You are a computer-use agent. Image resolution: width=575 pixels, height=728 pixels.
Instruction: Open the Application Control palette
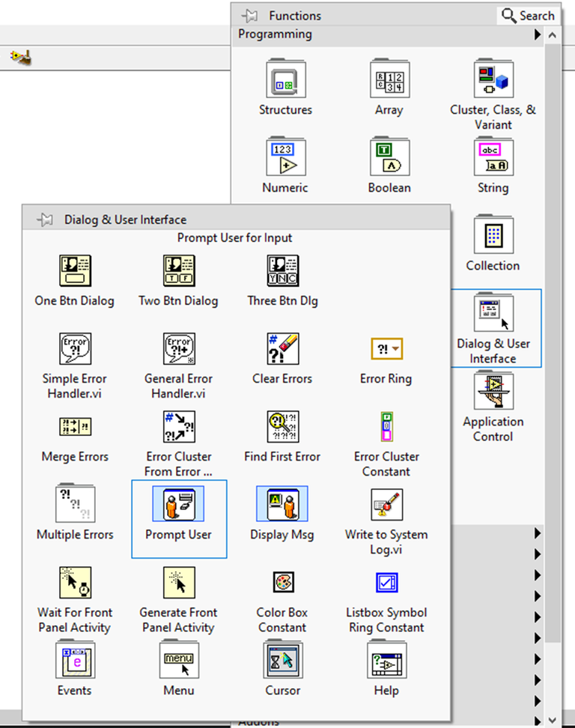pos(493,390)
